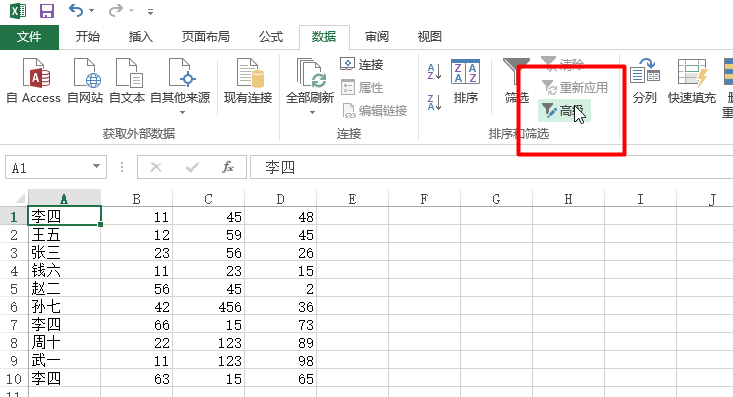Select column D header
The height and width of the screenshot is (397, 733).
coord(280,199)
